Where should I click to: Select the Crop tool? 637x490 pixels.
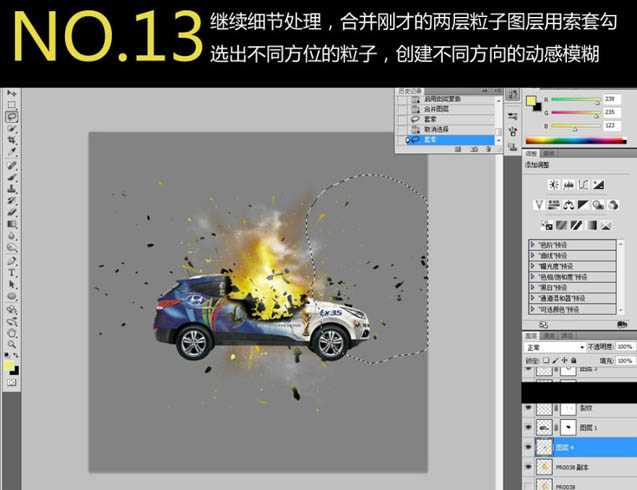pos(11,140)
